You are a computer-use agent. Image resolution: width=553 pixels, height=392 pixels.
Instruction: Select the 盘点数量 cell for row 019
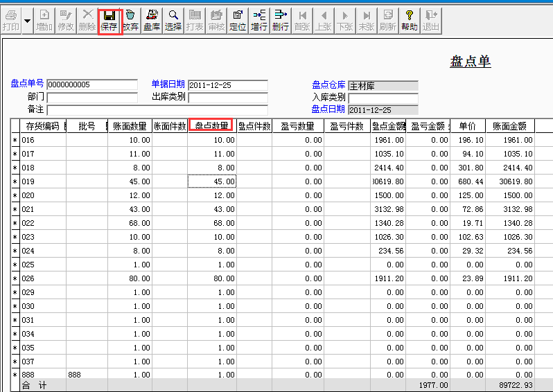coord(212,181)
